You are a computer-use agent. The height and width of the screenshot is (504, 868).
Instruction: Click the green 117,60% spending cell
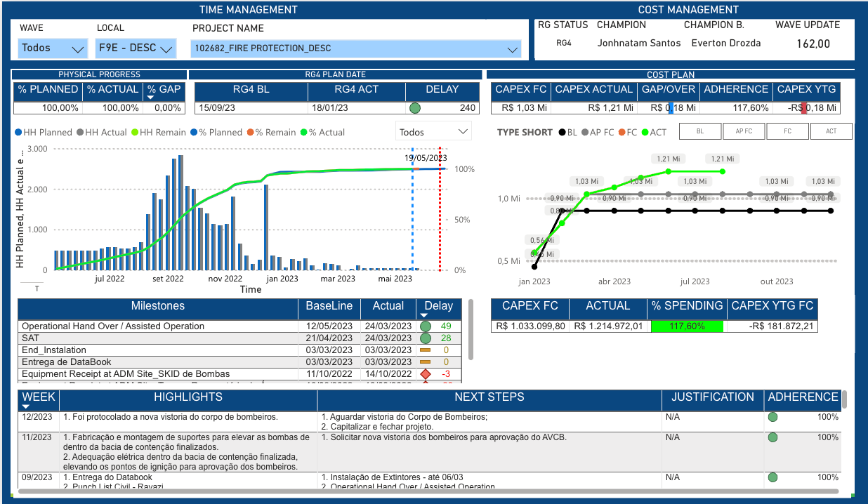click(687, 326)
